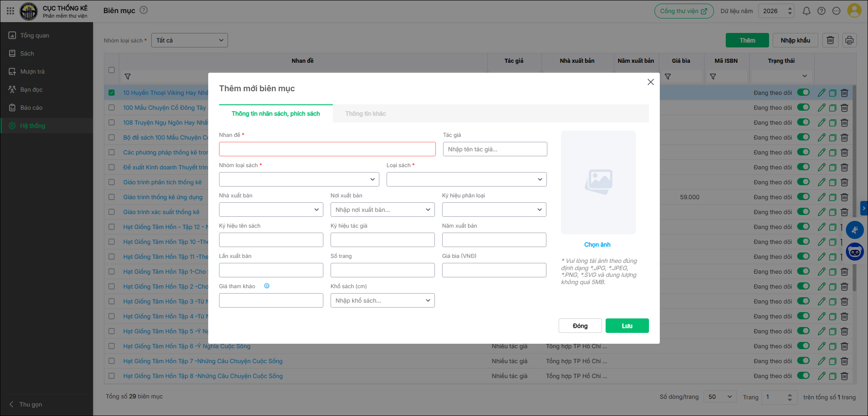Click the print icon in toolbar

[x=849, y=40]
